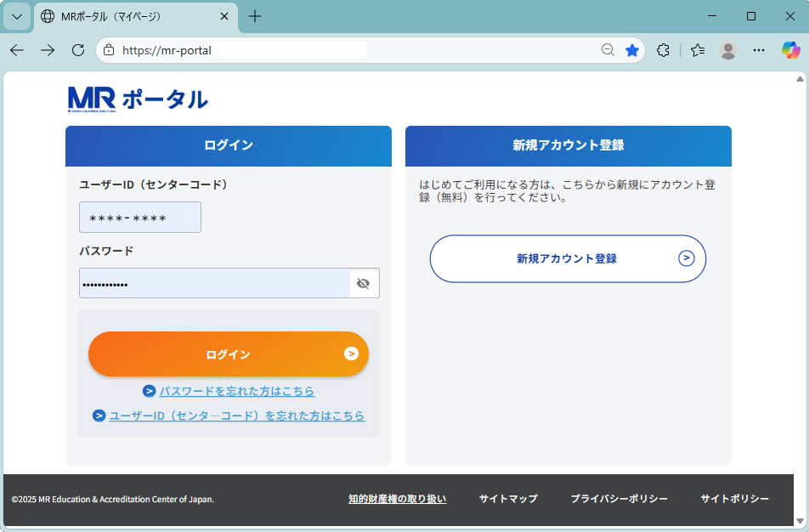
Task: Open the Favorites list icon
Action: (x=698, y=50)
